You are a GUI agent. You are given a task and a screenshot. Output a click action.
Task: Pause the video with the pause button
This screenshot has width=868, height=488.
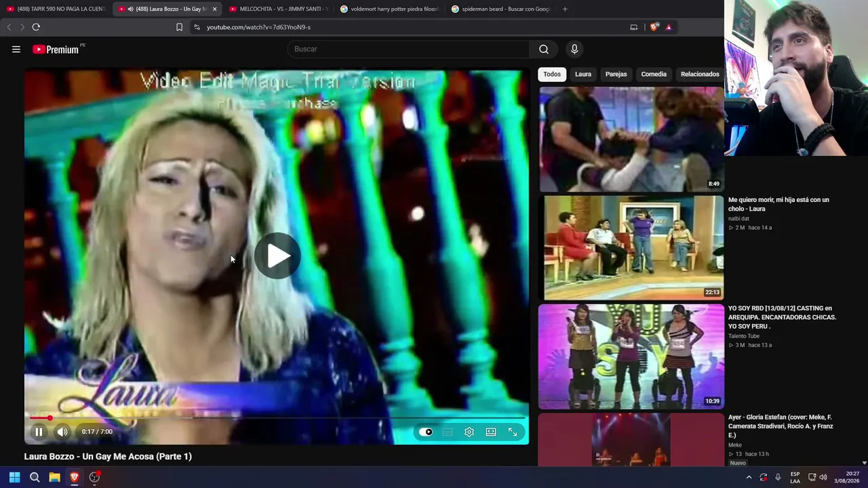pyautogui.click(x=39, y=432)
